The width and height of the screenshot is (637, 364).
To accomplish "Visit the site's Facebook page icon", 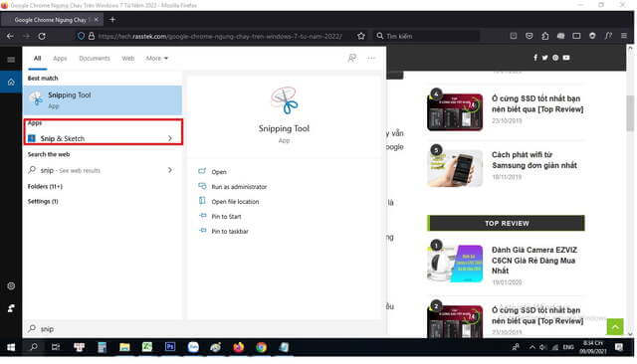I will tap(535, 58).
